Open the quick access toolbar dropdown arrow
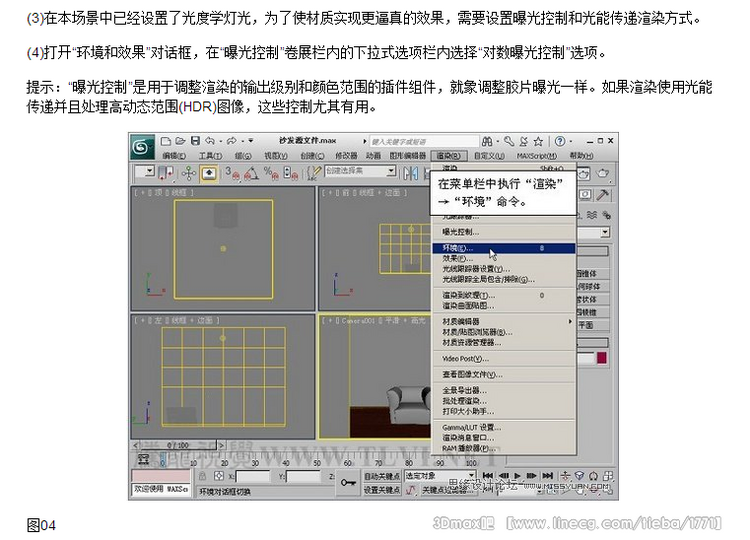Image resolution: width=750 pixels, height=540 pixels. [251, 141]
